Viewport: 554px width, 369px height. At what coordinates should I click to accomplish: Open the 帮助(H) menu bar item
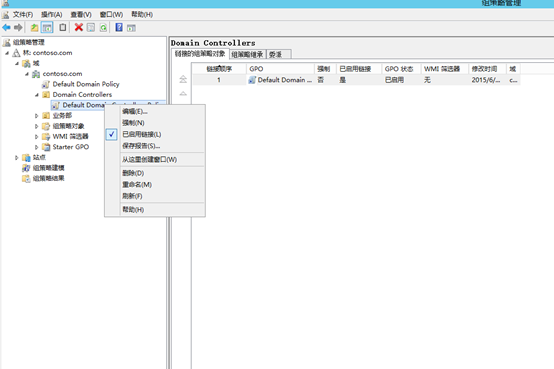pos(142,14)
